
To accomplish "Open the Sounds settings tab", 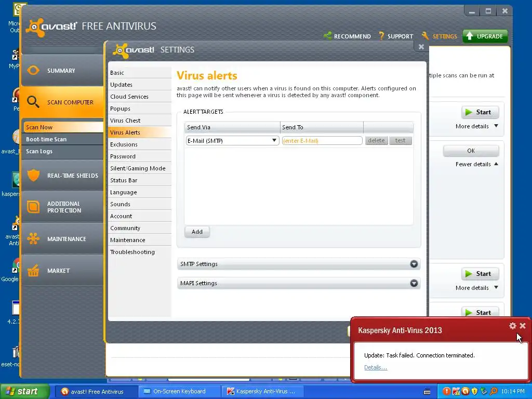I will (140, 204).
